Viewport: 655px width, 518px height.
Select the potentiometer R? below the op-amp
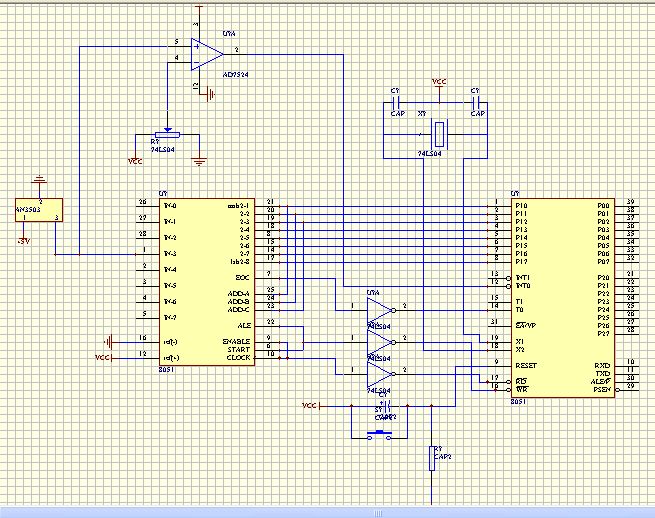pos(168,135)
